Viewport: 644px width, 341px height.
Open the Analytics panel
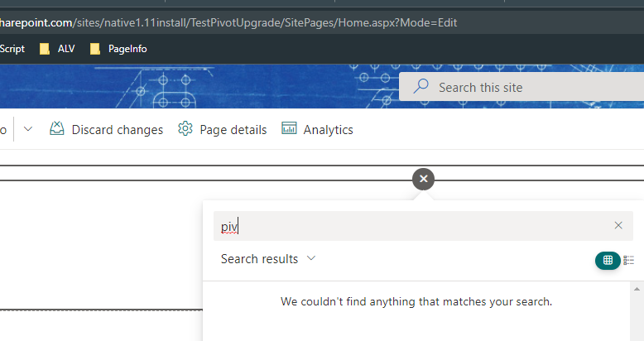tap(317, 129)
